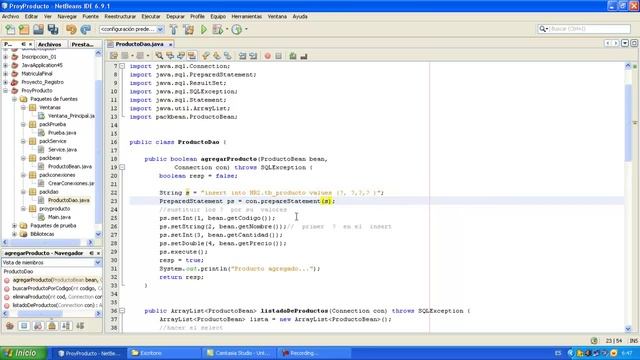Toggle Show Static Members in Navigator
Screen dimensions: 640x360
click(38, 326)
